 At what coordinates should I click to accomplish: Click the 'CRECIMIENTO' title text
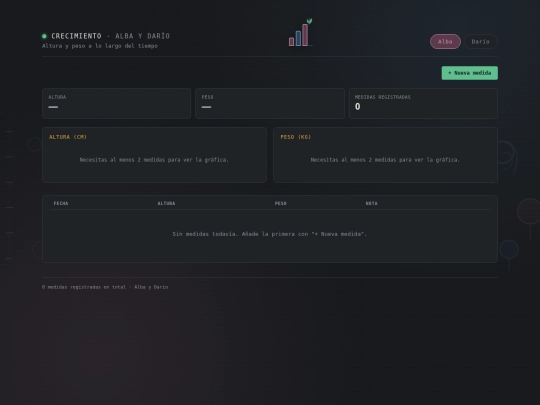76,36
